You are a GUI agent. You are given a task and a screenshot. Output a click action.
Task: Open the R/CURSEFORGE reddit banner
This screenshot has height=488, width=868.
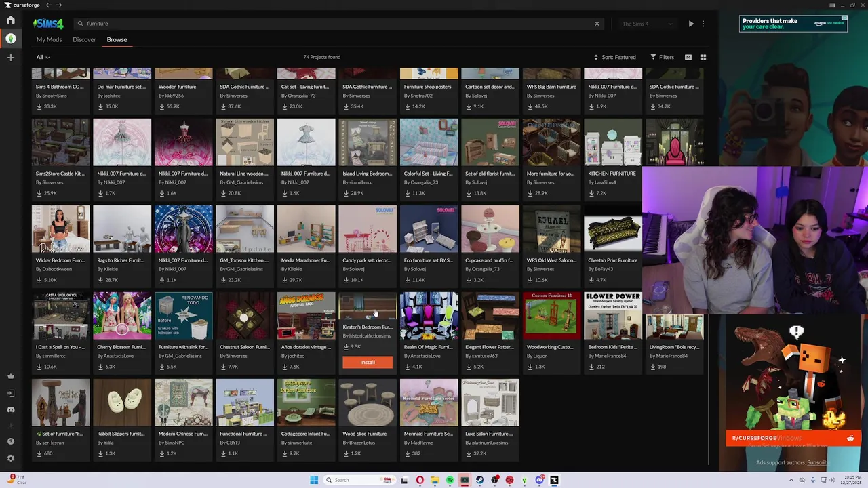[x=793, y=438]
